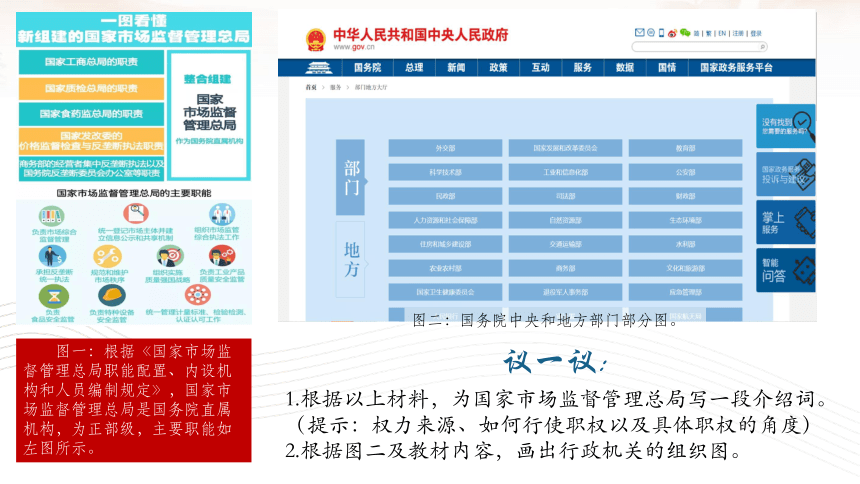Image resolution: width=860 pixels, height=484 pixels.
Task: Open the 农业农村部 department button
Action: click(445, 268)
